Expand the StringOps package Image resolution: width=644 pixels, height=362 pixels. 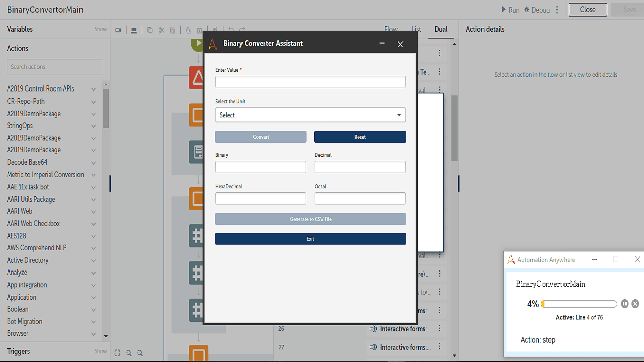click(x=93, y=126)
